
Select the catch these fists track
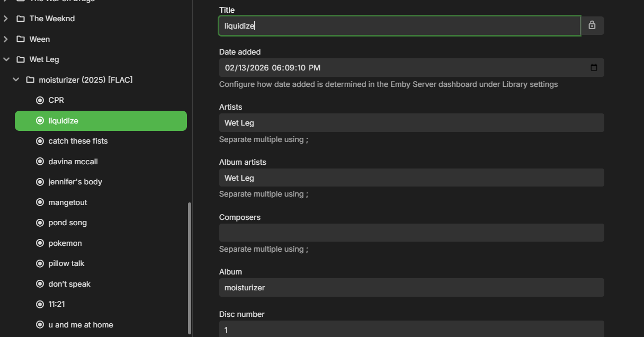[78, 141]
